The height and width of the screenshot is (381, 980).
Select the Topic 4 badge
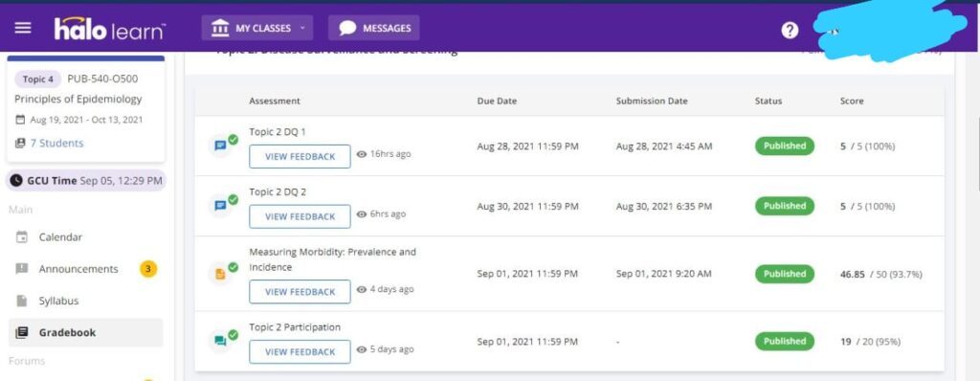pyautogui.click(x=38, y=78)
